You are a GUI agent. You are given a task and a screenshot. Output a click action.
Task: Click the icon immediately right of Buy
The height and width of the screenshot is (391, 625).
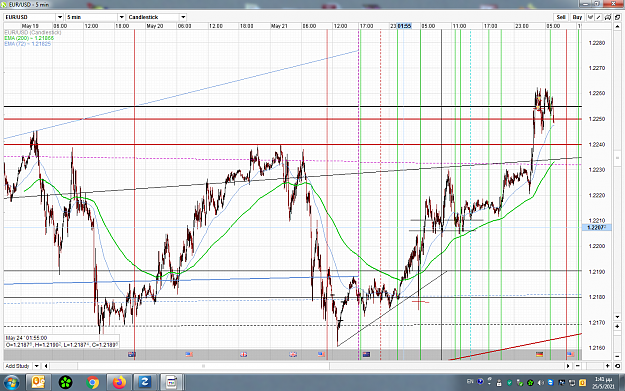[x=590, y=17]
